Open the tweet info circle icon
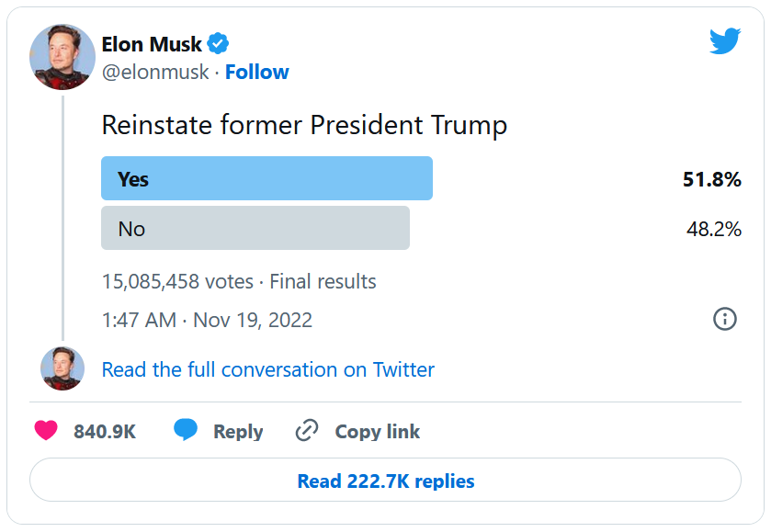771x532 pixels. coord(724,319)
